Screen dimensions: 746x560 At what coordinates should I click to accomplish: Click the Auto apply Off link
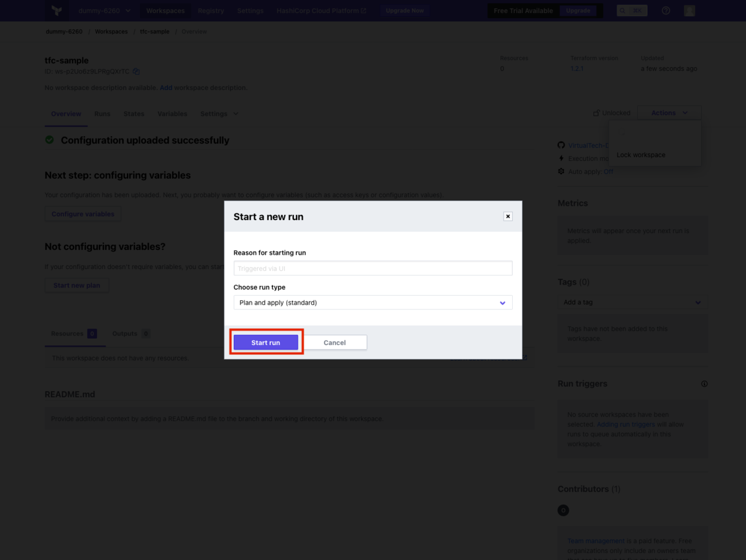[x=609, y=172]
